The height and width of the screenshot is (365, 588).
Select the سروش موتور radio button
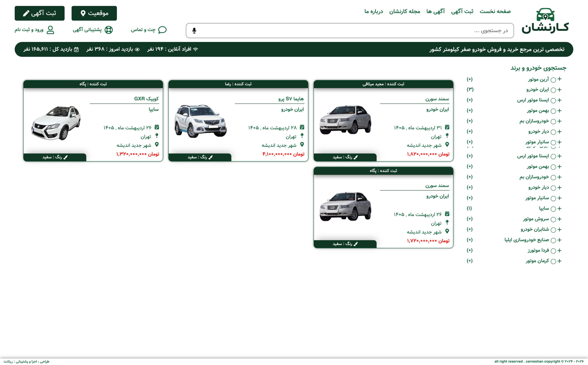(553, 219)
